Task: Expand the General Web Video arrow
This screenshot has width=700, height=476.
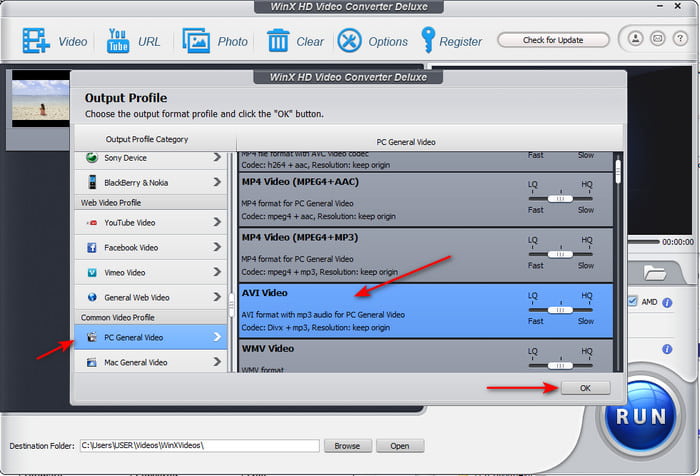Action: click(x=217, y=297)
